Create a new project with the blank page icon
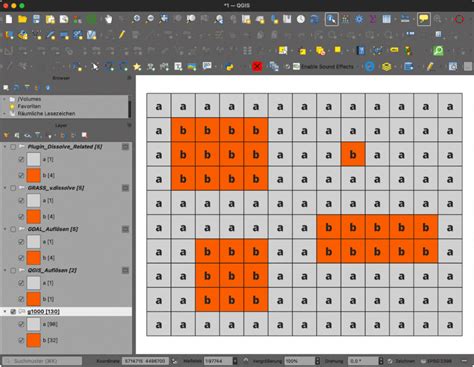 pos(9,19)
